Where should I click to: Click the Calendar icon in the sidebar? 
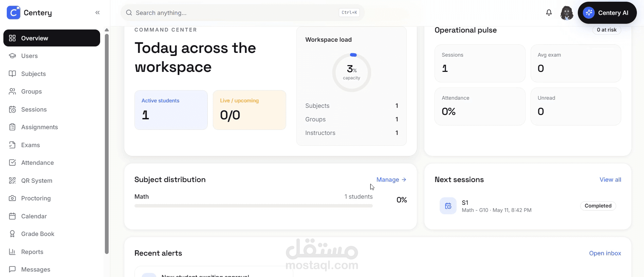[x=12, y=216]
